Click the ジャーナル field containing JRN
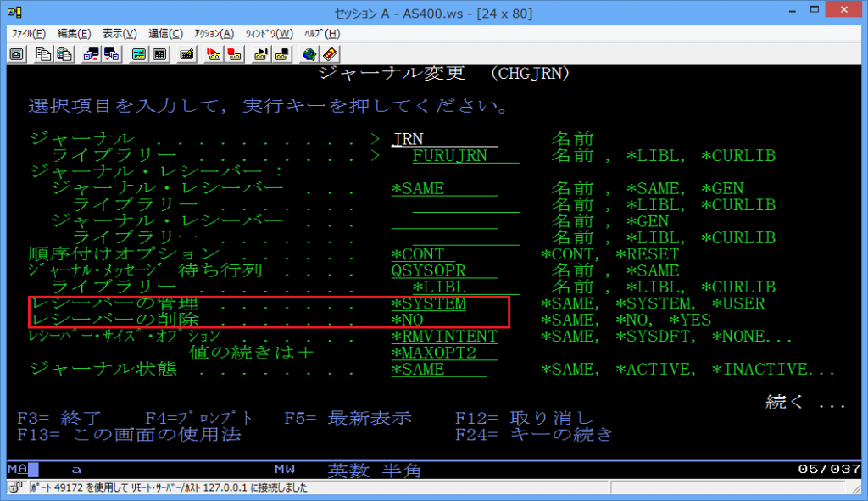 pyautogui.click(x=444, y=139)
